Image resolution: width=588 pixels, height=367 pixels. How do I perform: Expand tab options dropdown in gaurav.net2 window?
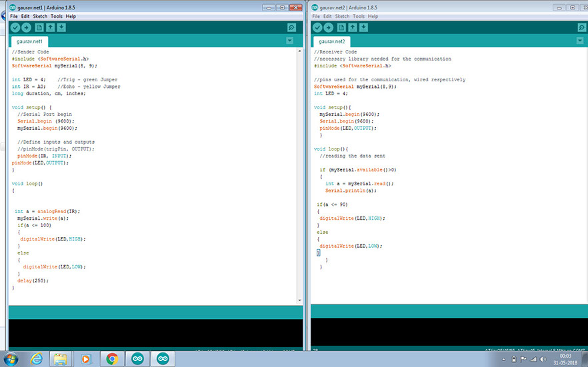(580, 41)
